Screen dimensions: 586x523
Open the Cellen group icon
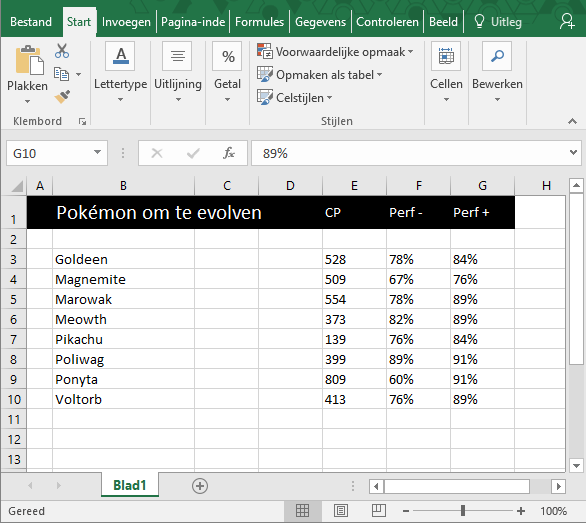click(446, 56)
